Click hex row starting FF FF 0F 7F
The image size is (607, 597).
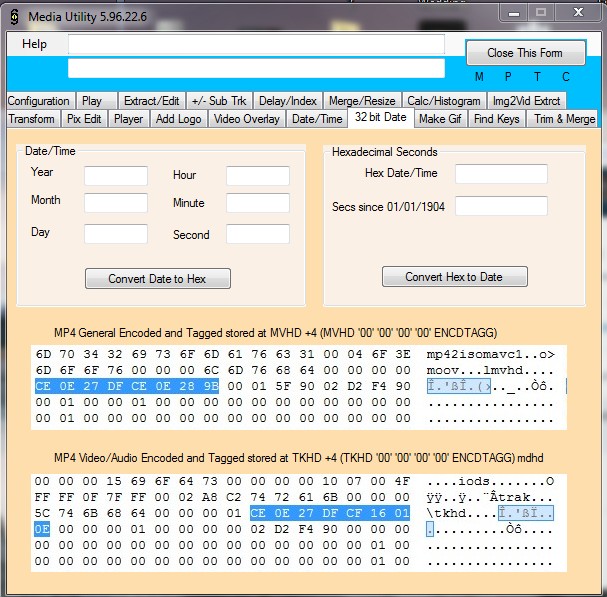(222, 497)
